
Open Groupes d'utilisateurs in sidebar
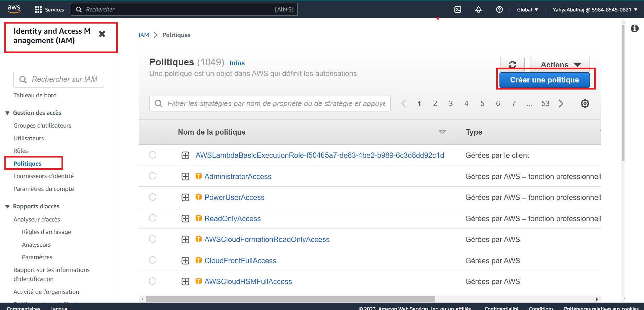tap(42, 126)
